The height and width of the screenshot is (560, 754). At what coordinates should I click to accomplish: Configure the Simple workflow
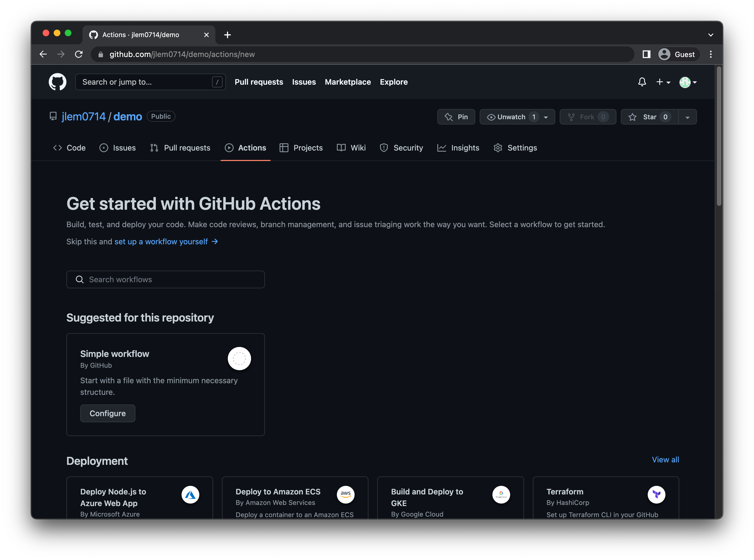tap(107, 413)
